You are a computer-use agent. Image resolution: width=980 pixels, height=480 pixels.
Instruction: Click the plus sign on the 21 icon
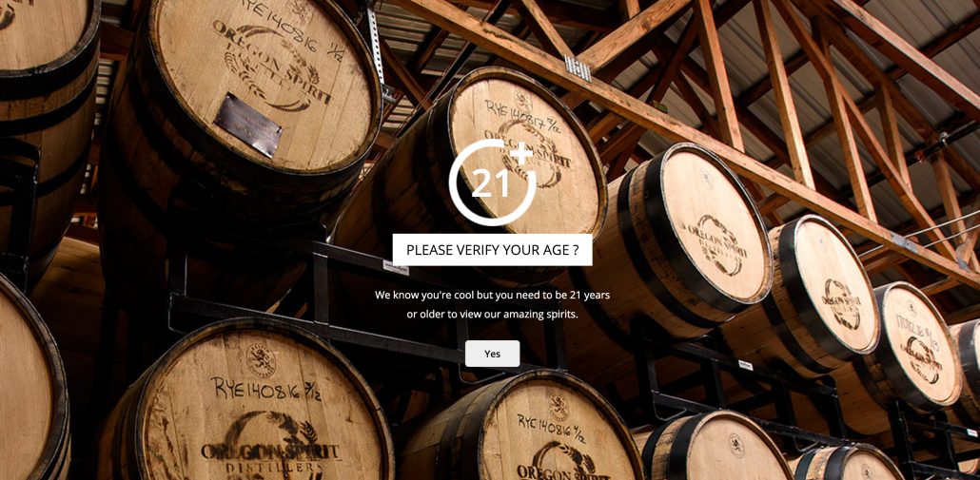coord(521,154)
